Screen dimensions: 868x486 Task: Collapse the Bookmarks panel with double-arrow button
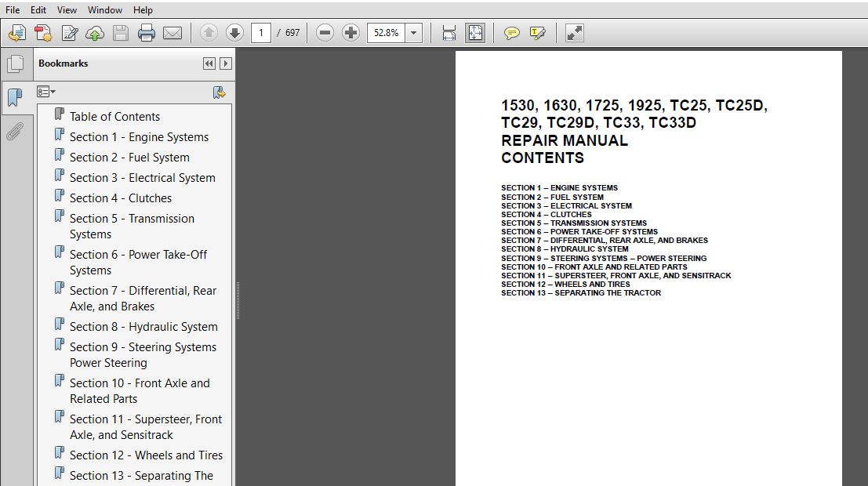click(x=209, y=63)
